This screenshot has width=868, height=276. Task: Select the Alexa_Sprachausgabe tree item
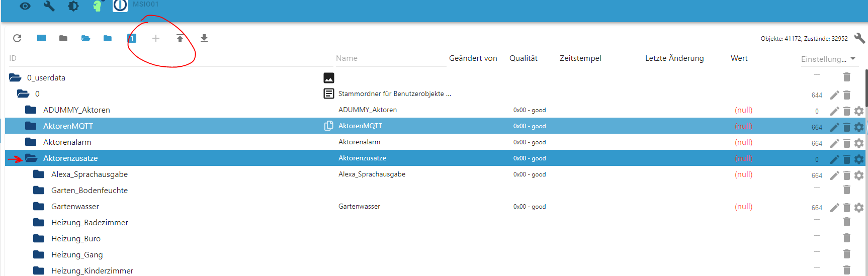click(x=90, y=174)
